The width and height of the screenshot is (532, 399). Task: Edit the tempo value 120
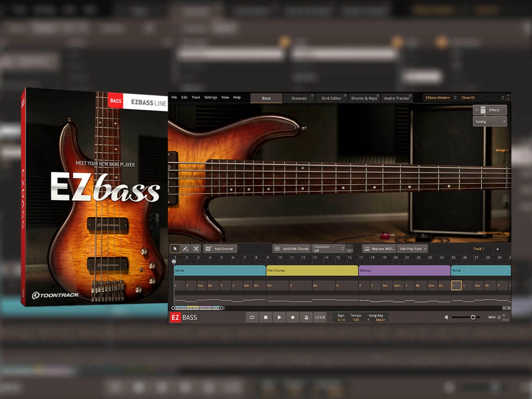coord(356,320)
